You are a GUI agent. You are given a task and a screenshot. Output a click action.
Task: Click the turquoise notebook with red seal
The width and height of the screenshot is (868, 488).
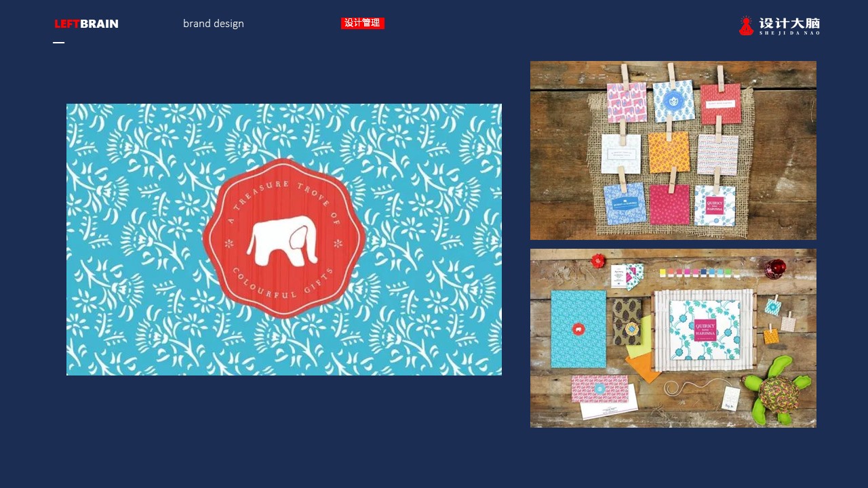tap(578, 329)
